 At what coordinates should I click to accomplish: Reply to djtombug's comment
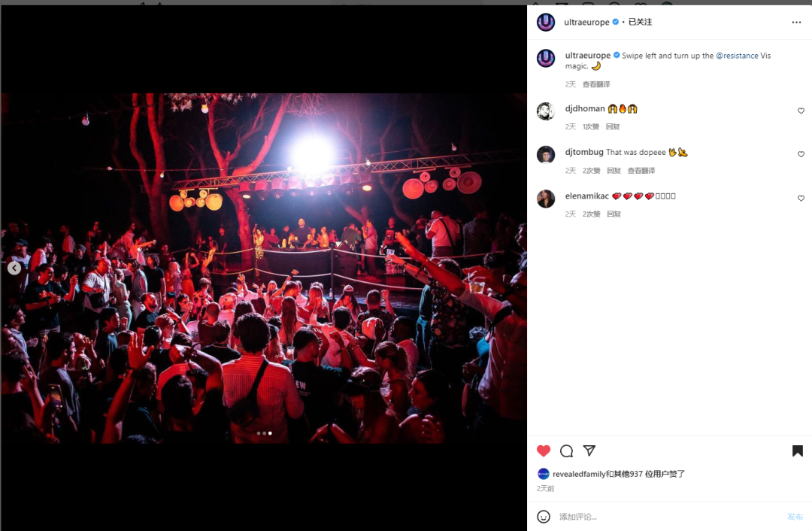614,171
